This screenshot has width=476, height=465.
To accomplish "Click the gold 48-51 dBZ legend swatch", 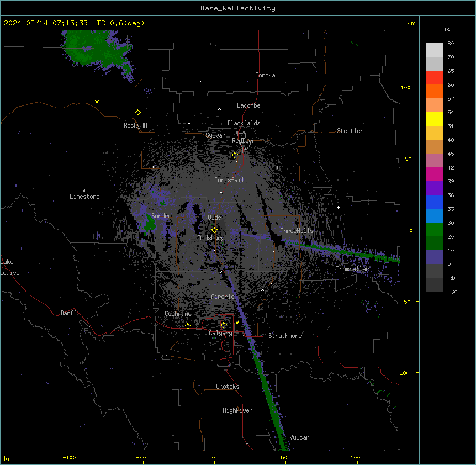I will (434, 133).
